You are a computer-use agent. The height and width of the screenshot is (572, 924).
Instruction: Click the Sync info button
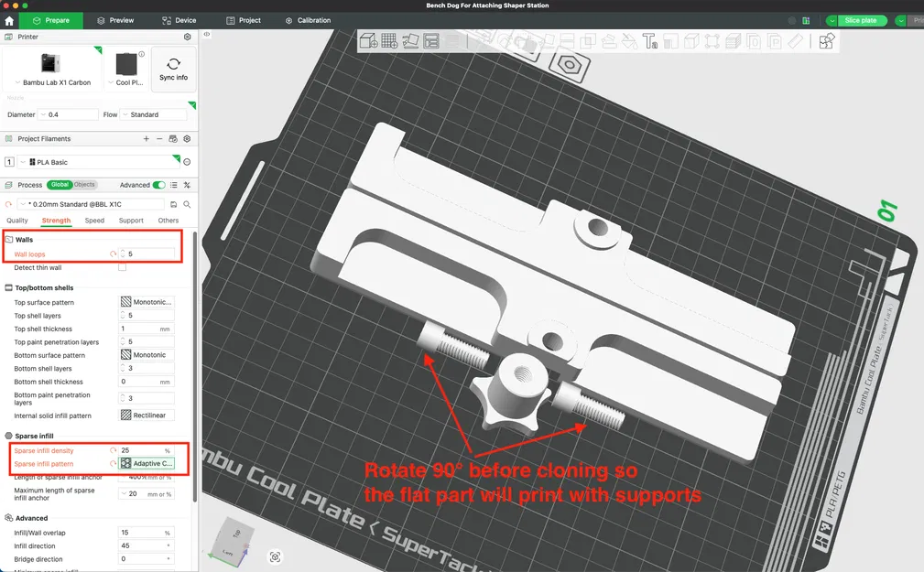click(x=173, y=70)
